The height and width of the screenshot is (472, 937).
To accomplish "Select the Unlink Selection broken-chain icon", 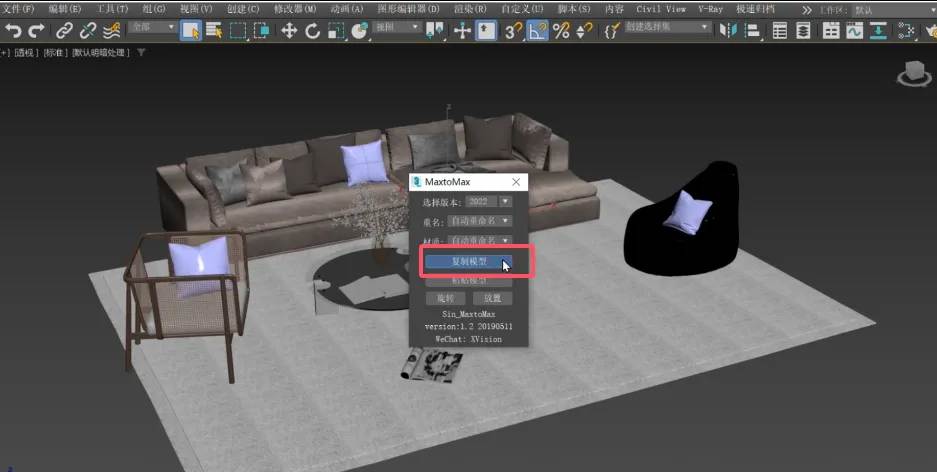I will (88, 30).
